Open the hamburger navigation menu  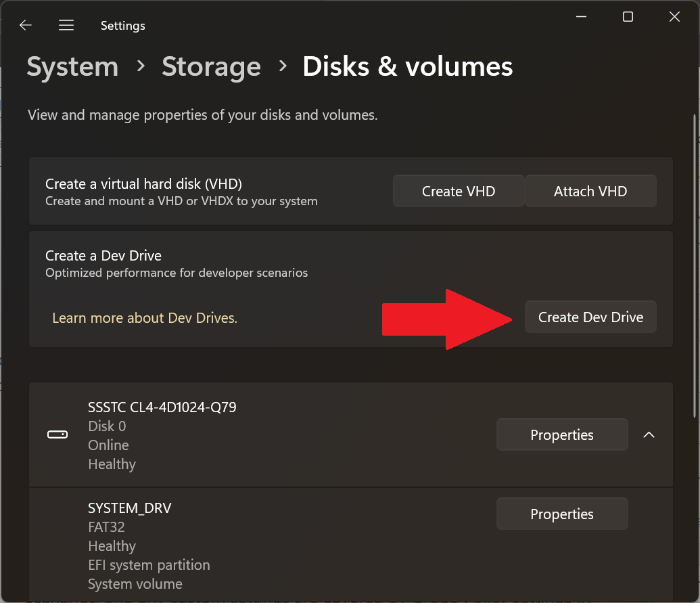(x=66, y=25)
